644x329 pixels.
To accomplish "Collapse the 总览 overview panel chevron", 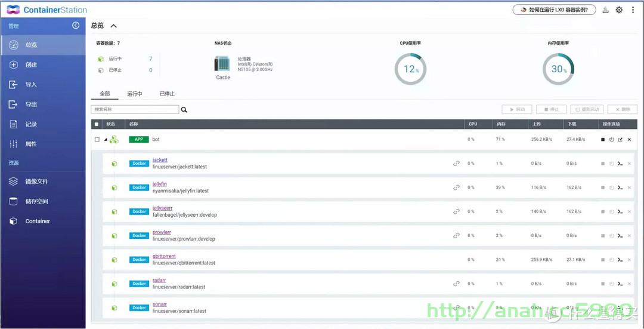I will pyautogui.click(x=114, y=26).
